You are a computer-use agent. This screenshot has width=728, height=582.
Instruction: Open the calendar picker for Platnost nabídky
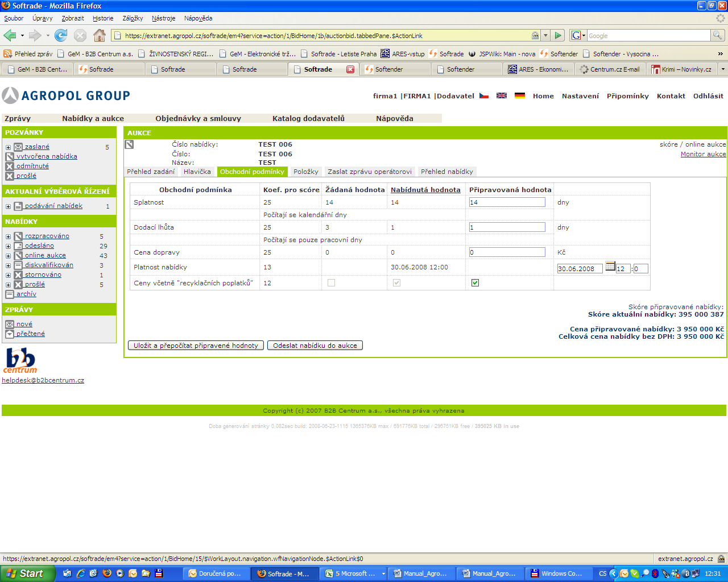tap(610, 266)
